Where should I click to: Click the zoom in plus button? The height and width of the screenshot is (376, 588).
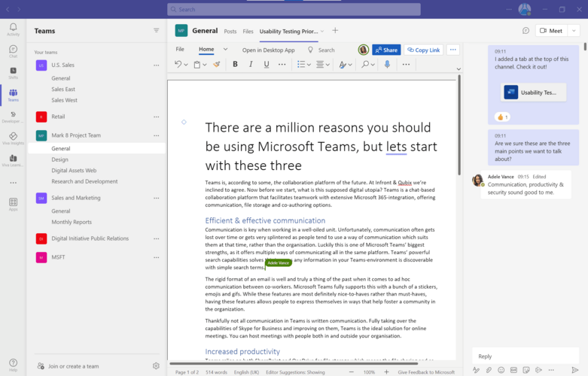tap(386, 372)
